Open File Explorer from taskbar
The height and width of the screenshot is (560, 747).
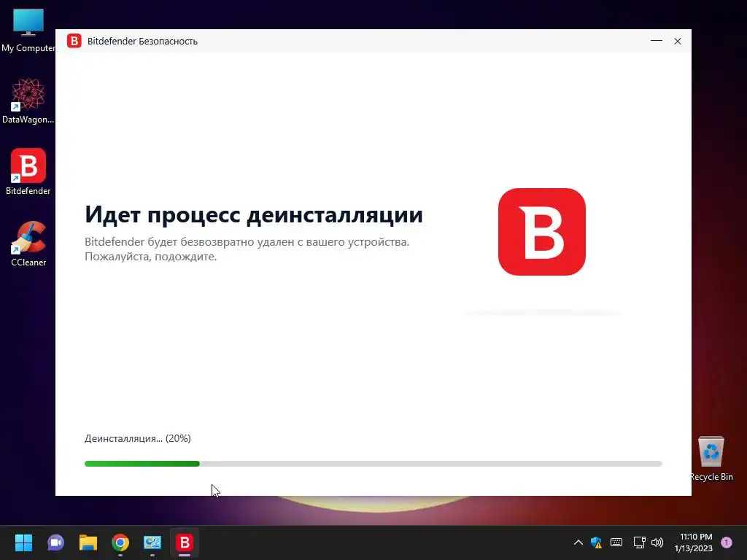coord(88,542)
